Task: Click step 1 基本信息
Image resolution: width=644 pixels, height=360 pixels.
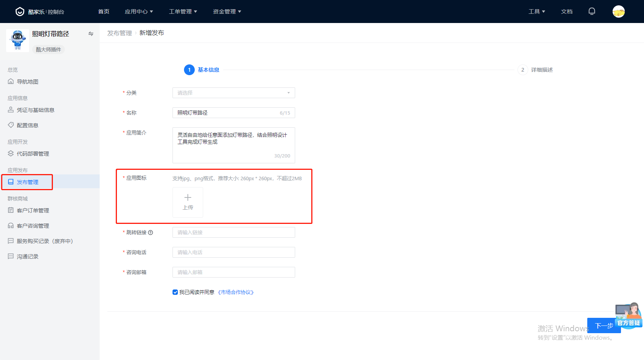Action: pyautogui.click(x=202, y=70)
